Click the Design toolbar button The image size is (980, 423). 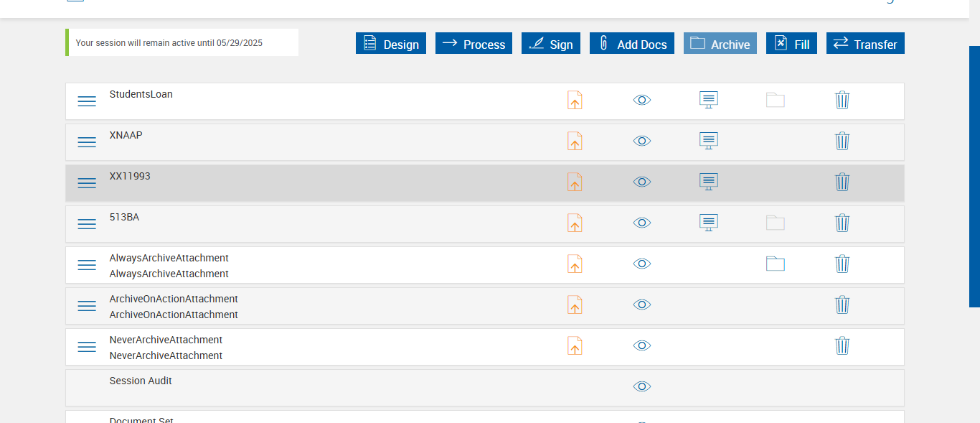pyautogui.click(x=391, y=44)
